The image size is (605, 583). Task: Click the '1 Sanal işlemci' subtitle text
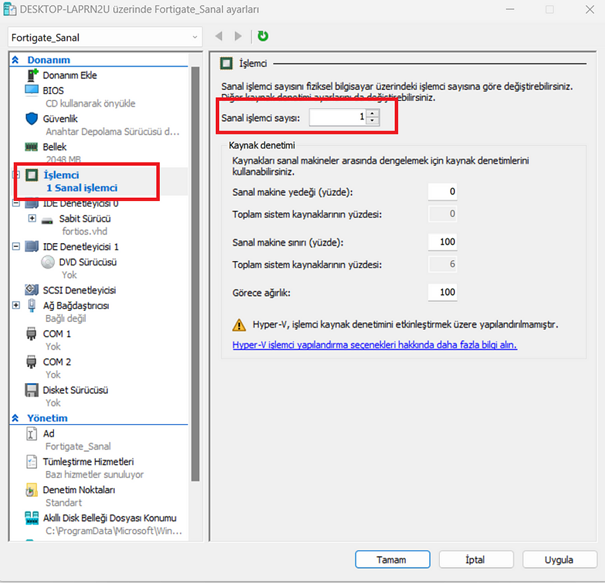pyautogui.click(x=82, y=188)
